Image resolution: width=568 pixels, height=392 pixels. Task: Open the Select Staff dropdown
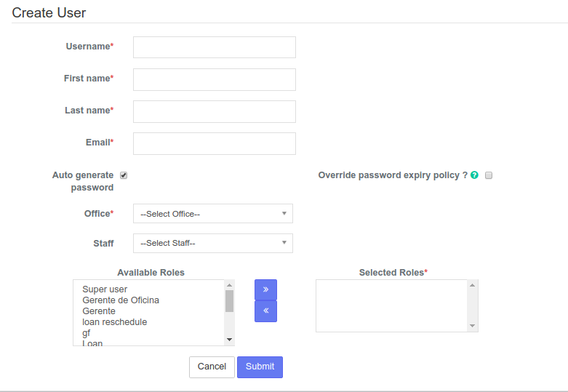pos(213,243)
